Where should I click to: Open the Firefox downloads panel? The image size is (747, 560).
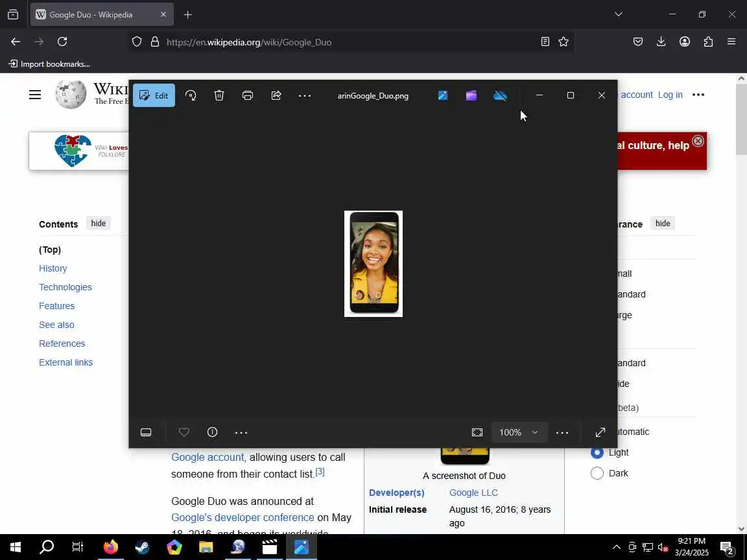click(x=661, y=42)
